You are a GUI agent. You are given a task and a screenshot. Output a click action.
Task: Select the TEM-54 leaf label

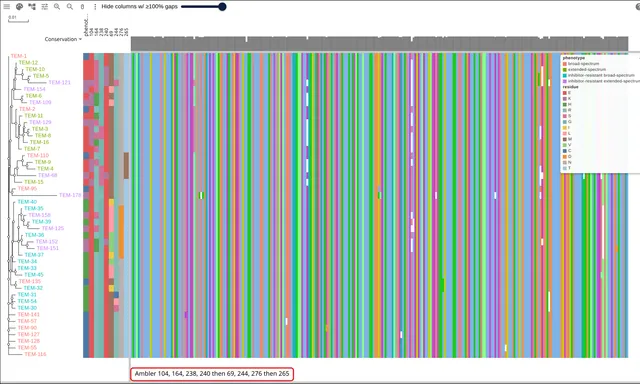pyautogui.click(x=27, y=301)
